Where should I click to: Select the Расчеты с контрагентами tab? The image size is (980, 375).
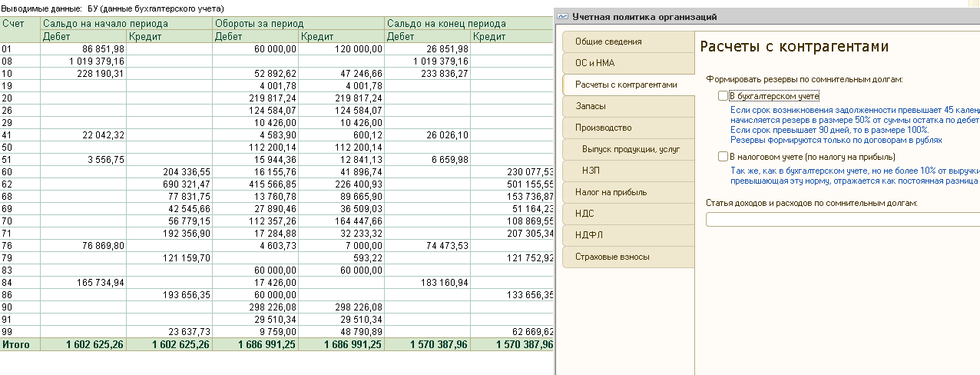click(x=626, y=85)
